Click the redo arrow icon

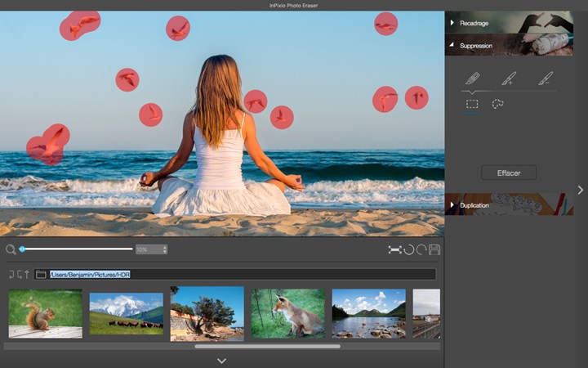click(421, 249)
